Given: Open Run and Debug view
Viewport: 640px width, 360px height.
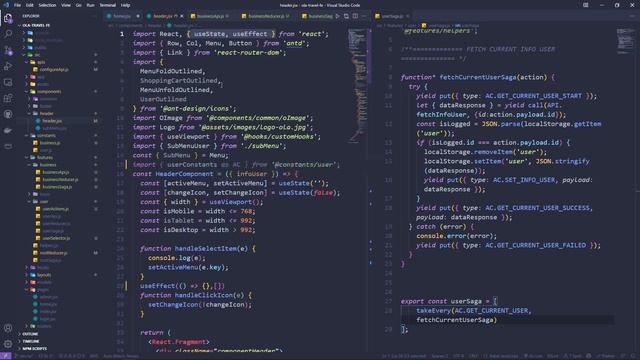Looking at the screenshot, I should click(8, 67).
